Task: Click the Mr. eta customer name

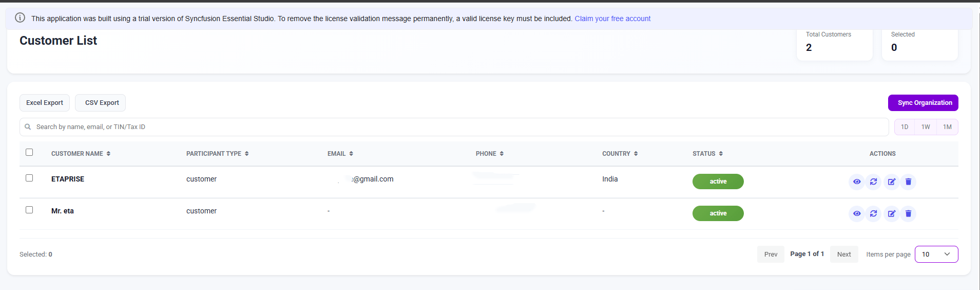Action: click(x=63, y=211)
